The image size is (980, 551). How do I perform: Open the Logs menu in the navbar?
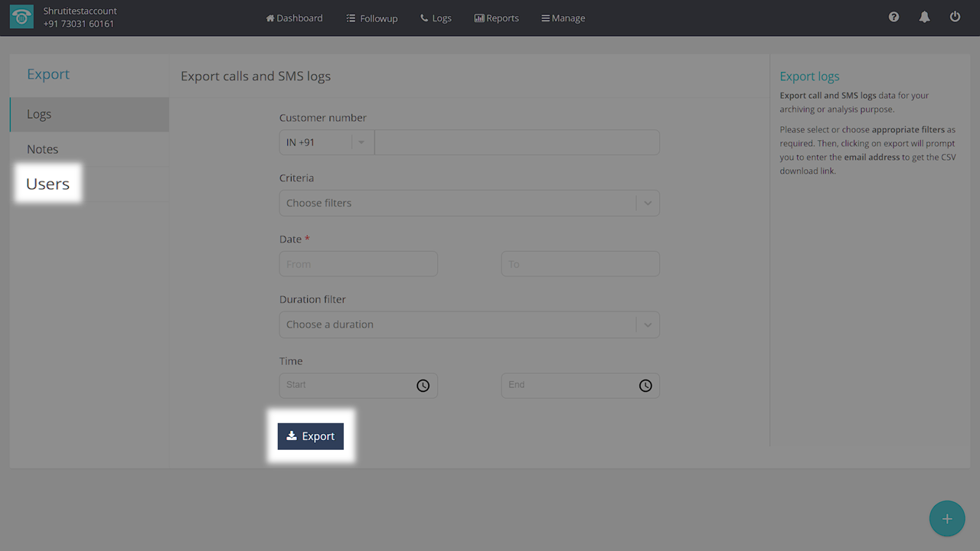pyautogui.click(x=436, y=18)
